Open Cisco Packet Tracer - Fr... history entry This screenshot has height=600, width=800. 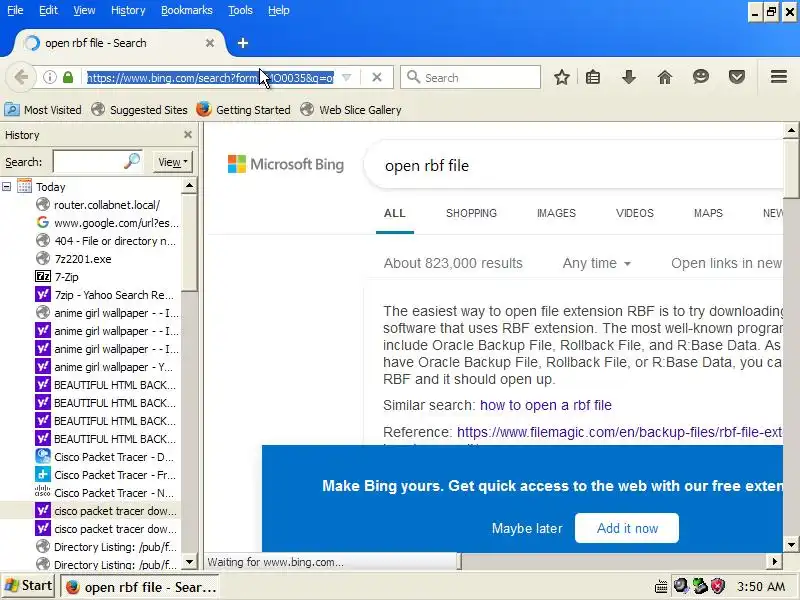point(106,475)
